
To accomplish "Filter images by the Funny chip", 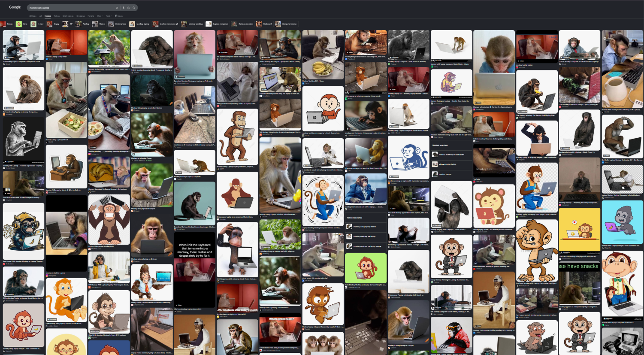I will (7, 24).
